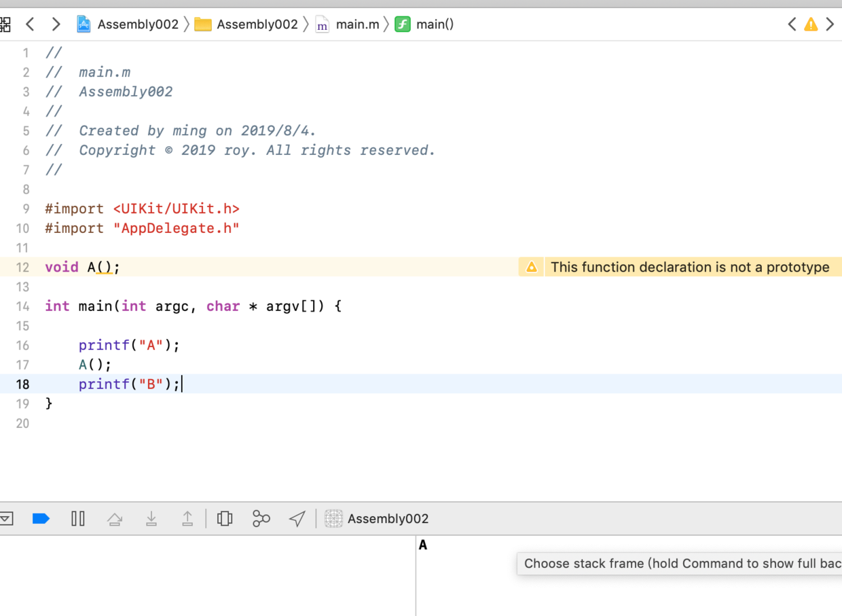This screenshot has width=842, height=616.
Task: Click the main.m file breadcrumb
Action: (x=348, y=24)
